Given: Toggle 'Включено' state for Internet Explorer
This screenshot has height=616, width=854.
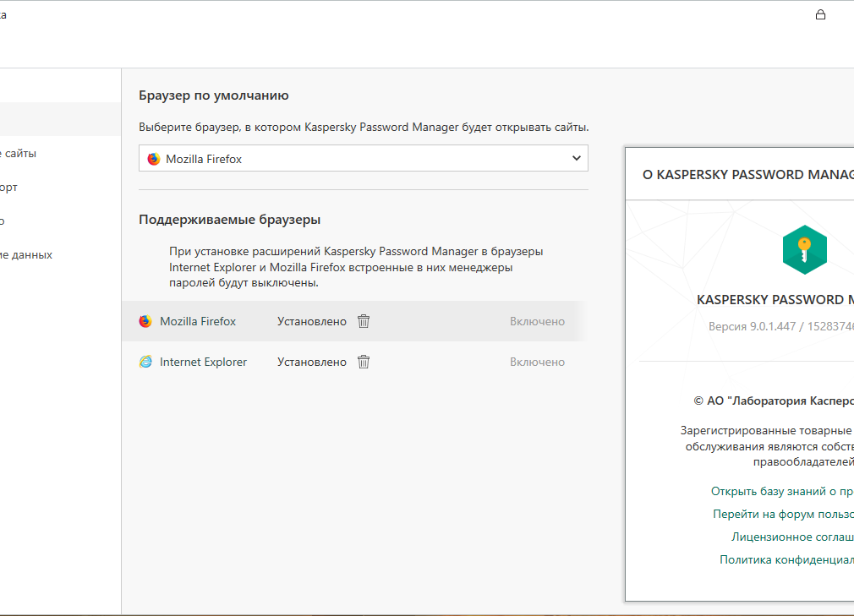Looking at the screenshot, I should [537, 362].
